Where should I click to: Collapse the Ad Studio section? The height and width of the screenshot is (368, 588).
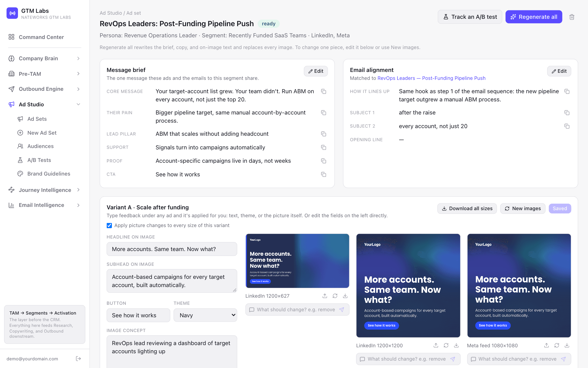45,104
